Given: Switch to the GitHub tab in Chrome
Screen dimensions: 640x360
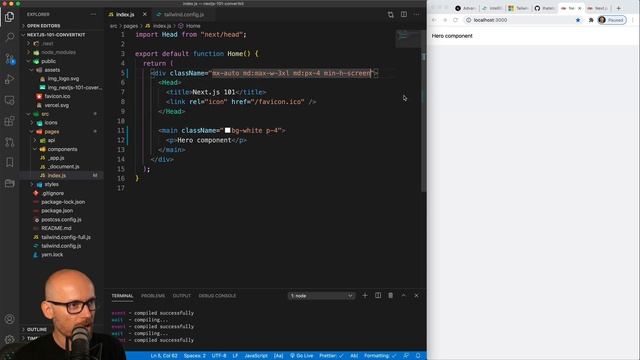Looking at the screenshot, I should click(x=544, y=8).
